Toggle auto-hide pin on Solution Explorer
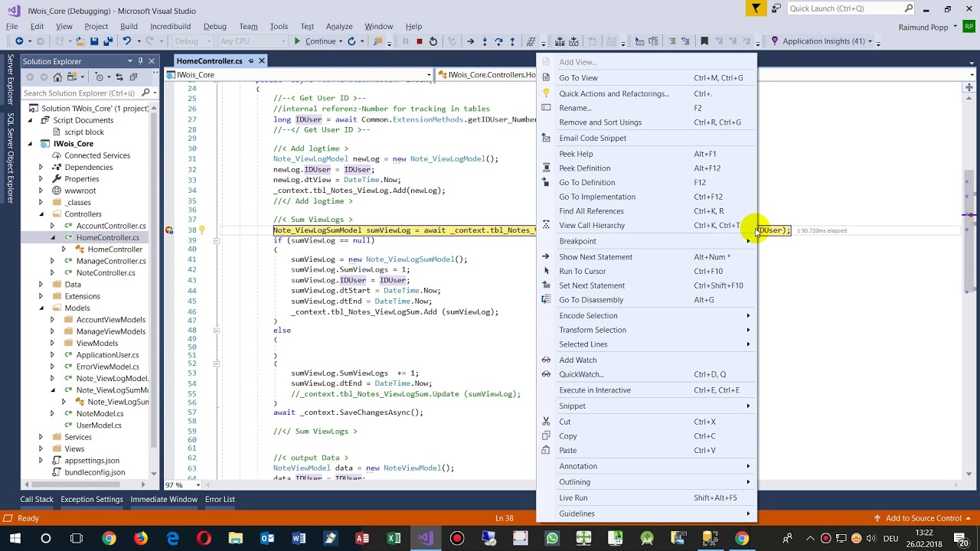Screen dimensions: 980x551 [x=140, y=61]
